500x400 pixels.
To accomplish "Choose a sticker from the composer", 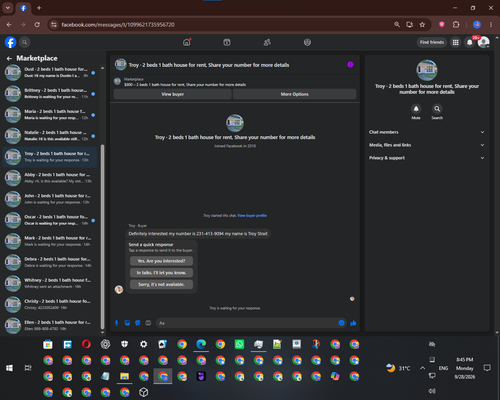I will (138, 323).
